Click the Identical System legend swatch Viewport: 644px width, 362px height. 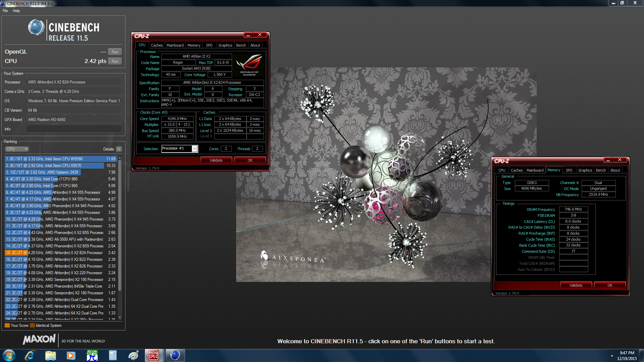(x=32, y=325)
